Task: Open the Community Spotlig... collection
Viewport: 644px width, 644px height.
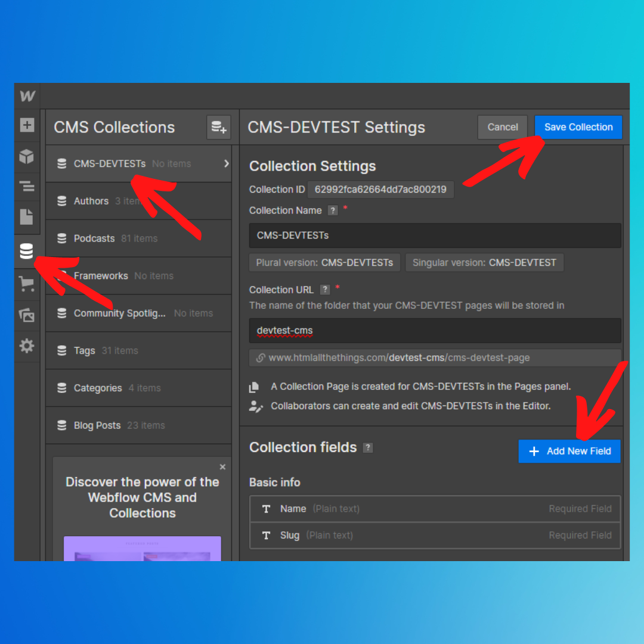Action: tap(139, 313)
